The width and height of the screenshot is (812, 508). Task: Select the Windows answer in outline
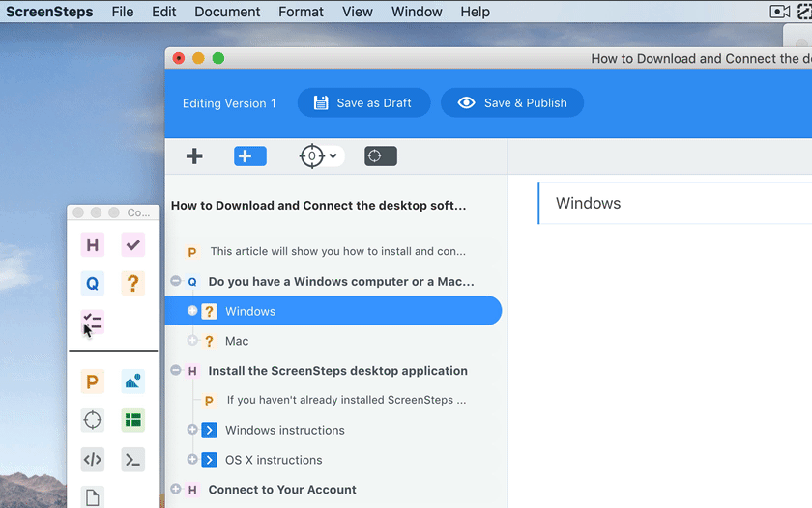(x=333, y=311)
